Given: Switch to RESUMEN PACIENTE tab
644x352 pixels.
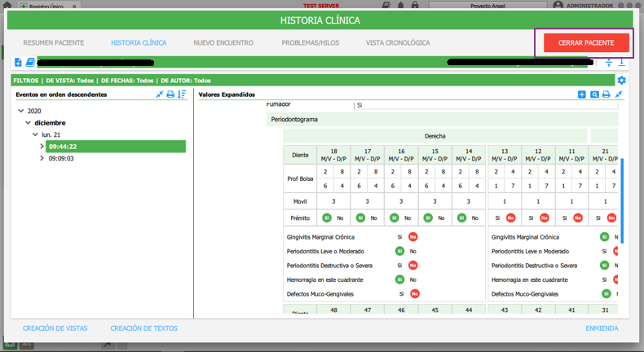Looking at the screenshot, I should (x=54, y=42).
